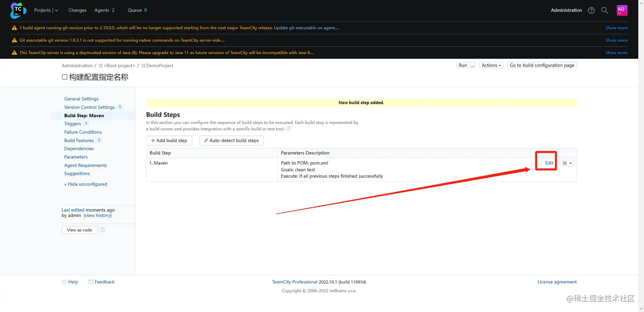The image size is (644, 312).
Task: Click Edit link for Maven step
Action: pos(549,163)
